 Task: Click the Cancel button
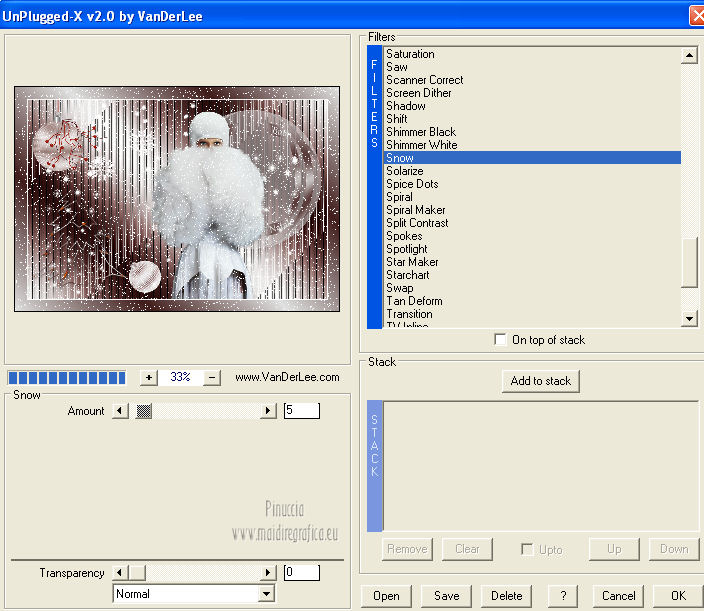point(618,596)
